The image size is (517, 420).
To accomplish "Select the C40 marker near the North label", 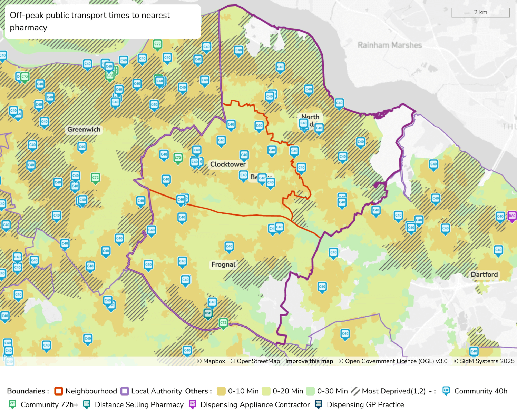I will point(303,123).
